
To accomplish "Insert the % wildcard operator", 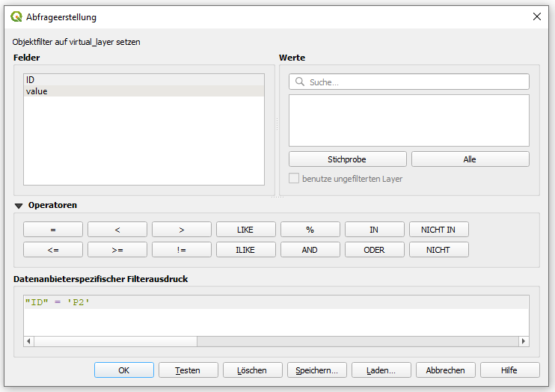I will tap(310, 230).
